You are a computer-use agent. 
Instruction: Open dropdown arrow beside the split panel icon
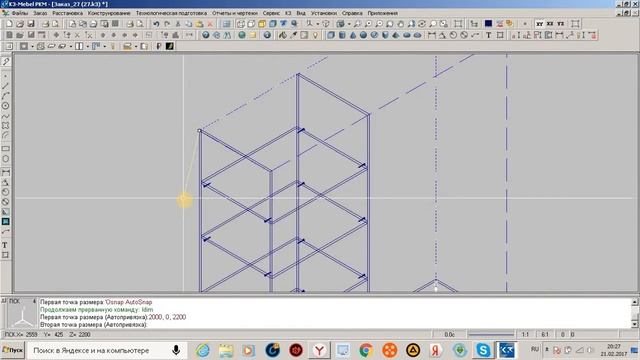[x=88, y=47]
